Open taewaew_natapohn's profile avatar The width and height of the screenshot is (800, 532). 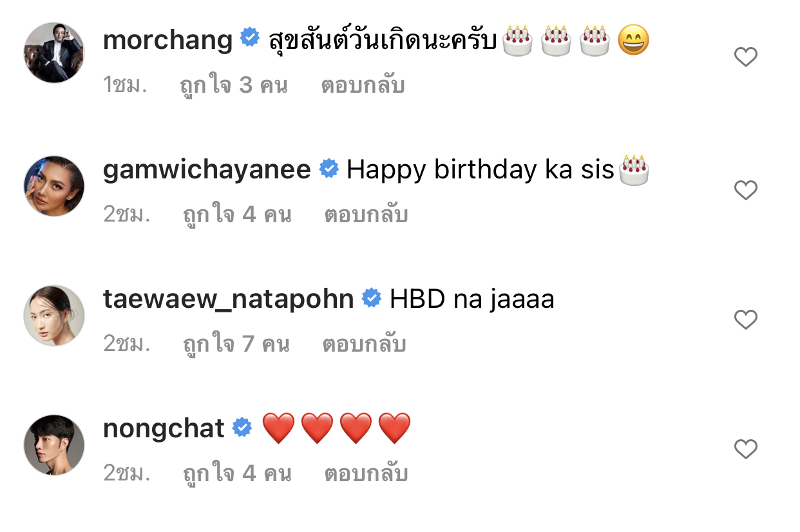[54, 316]
